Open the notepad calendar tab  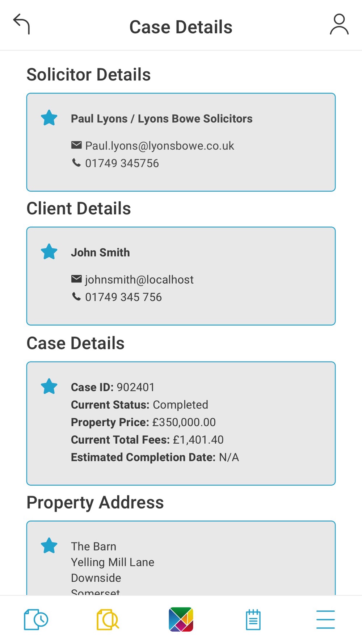[253, 620]
